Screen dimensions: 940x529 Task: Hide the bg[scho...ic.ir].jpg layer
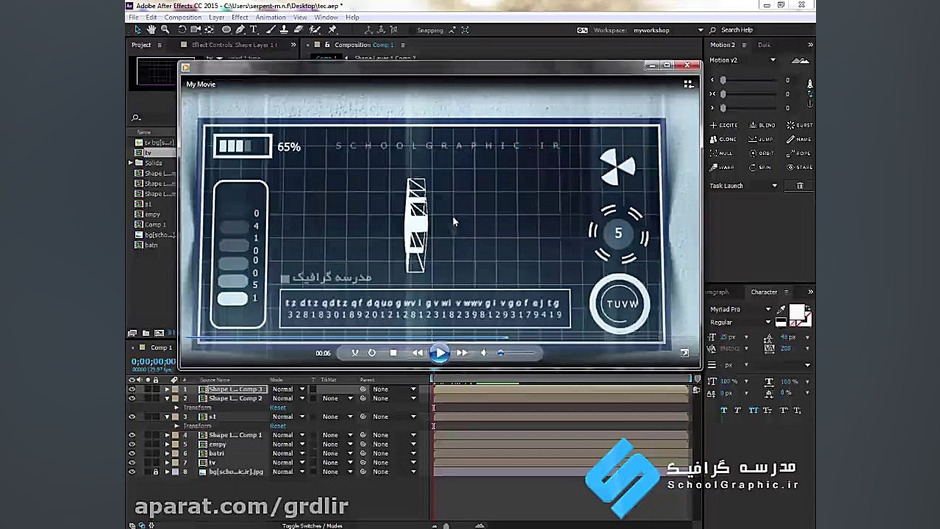[x=132, y=472]
